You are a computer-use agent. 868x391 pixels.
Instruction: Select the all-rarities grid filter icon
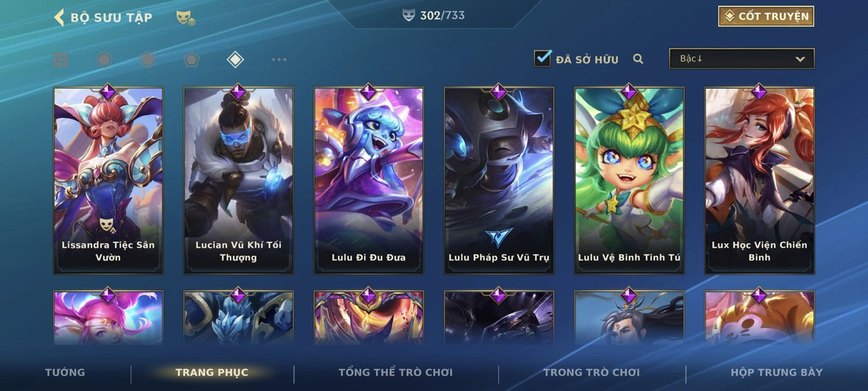pos(61,60)
